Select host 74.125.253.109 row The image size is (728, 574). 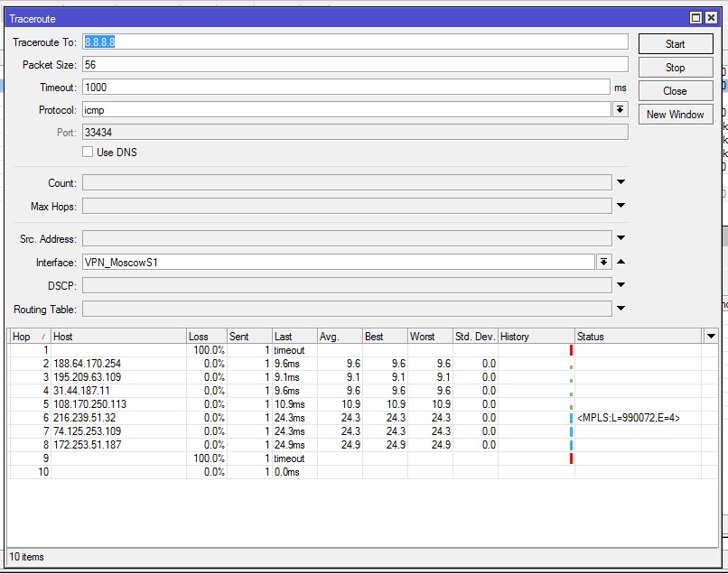point(363,431)
